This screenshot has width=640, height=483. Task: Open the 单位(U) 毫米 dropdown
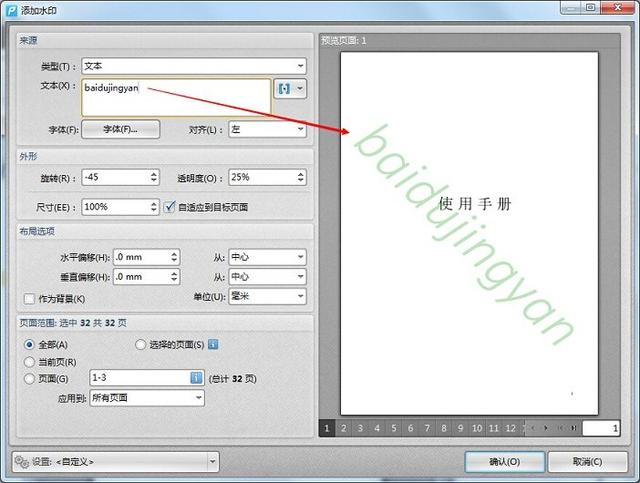point(267,296)
